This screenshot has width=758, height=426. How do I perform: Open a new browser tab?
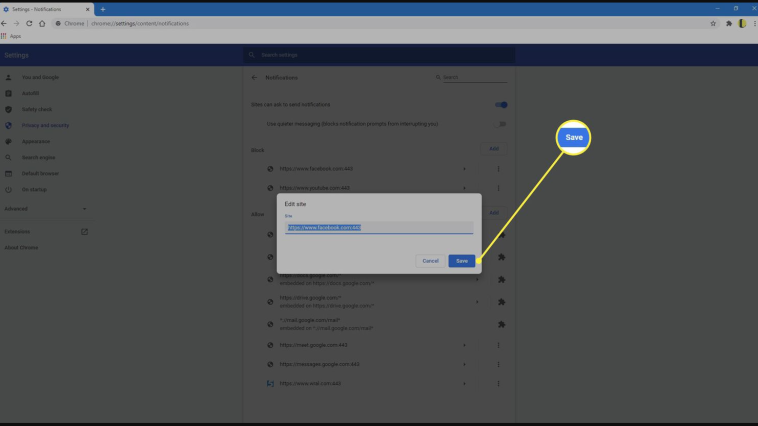click(102, 9)
